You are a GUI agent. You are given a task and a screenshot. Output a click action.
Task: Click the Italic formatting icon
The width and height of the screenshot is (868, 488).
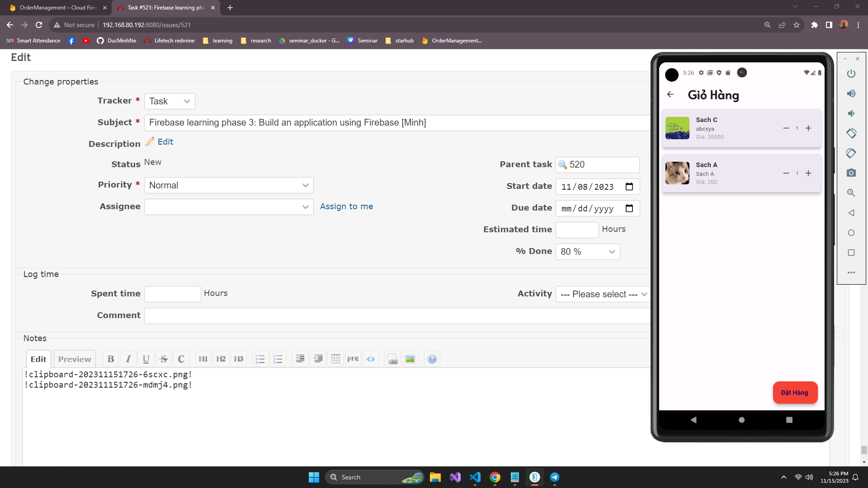coord(128,359)
